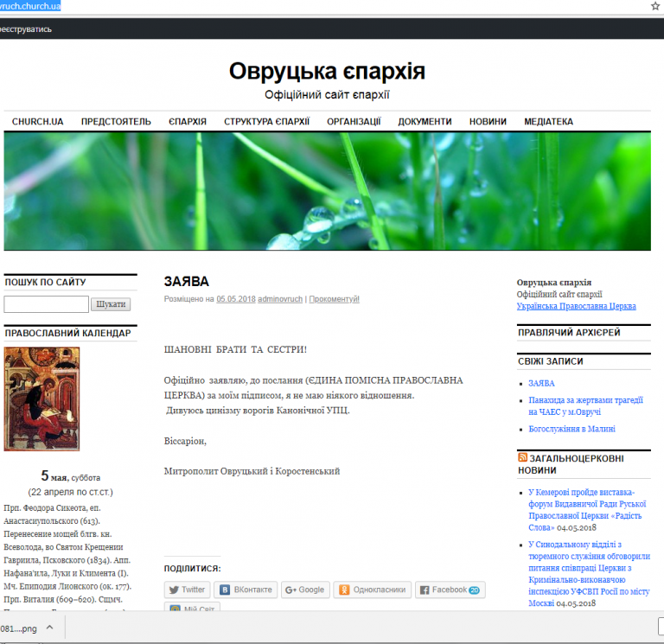Open Українська Православна Церква link
664x644 pixels.
tap(577, 306)
